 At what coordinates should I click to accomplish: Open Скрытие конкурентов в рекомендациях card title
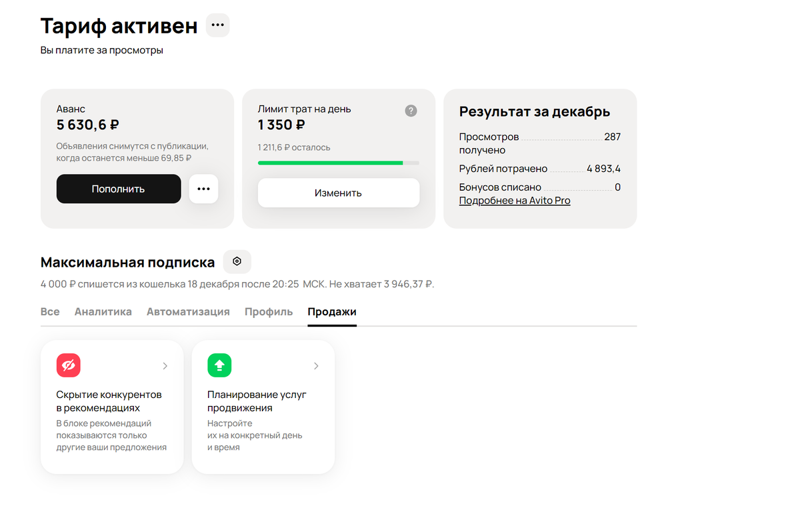point(109,401)
